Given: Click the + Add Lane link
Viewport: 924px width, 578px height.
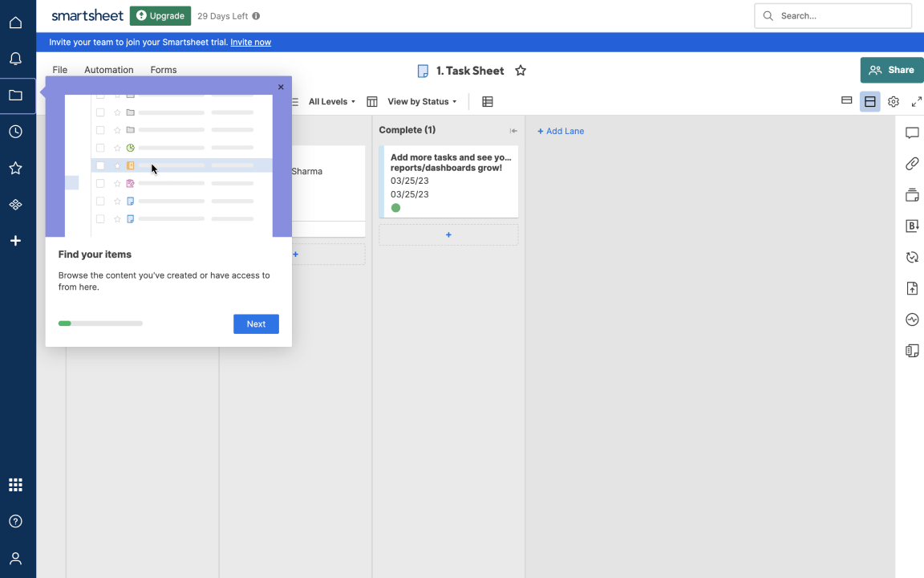Looking at the screenshot, I should coord(561,131).
